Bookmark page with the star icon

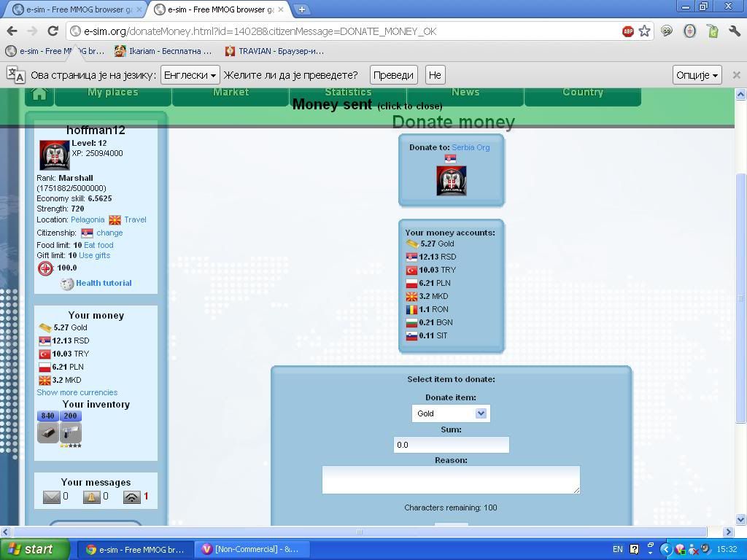click(x=644, y=31)
